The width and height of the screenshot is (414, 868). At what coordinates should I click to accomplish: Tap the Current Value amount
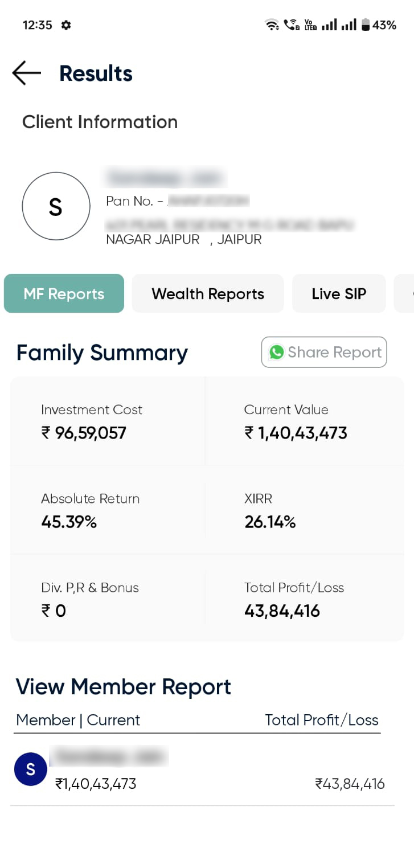(296, 433)
